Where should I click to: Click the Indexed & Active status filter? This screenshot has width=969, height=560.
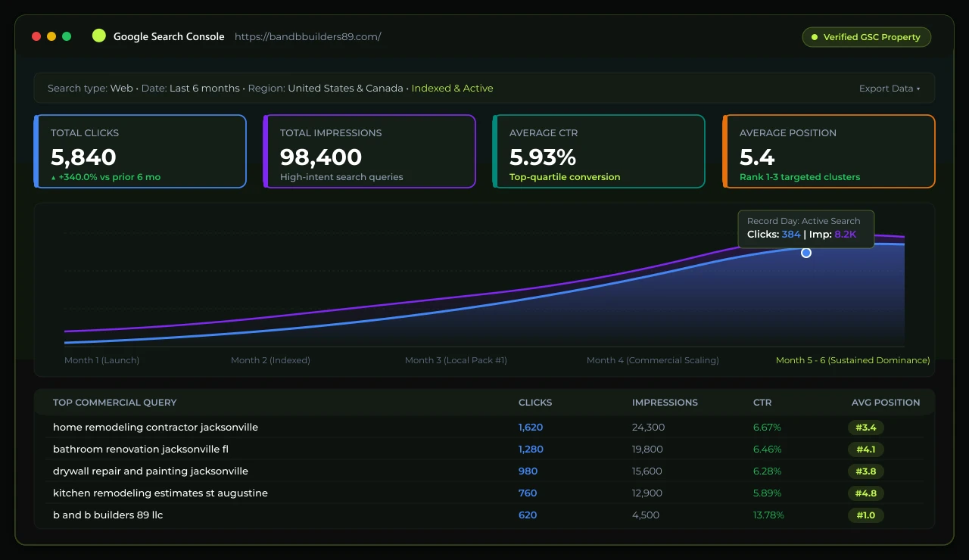(x=452, y=89)
